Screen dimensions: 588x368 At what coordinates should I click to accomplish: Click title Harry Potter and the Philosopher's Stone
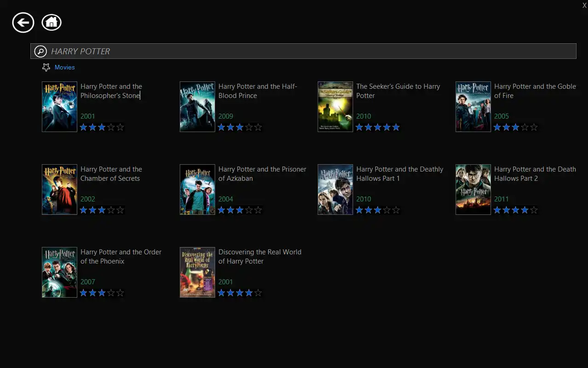pos(111,91)
